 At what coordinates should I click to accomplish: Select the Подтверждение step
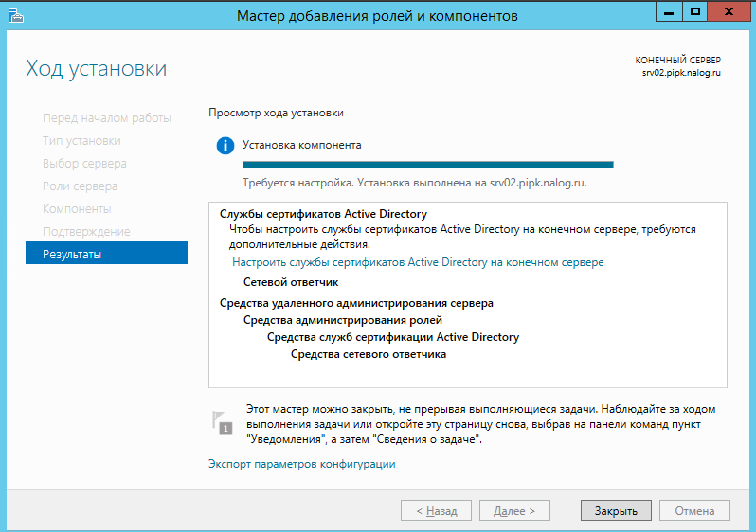(x=86, y=231)
